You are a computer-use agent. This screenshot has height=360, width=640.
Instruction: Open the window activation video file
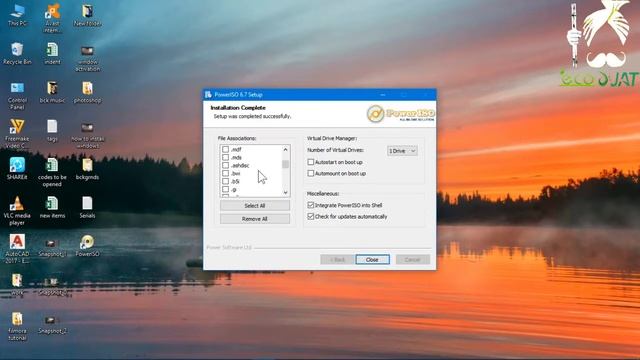pyautogui.click(x=87, y=58)
